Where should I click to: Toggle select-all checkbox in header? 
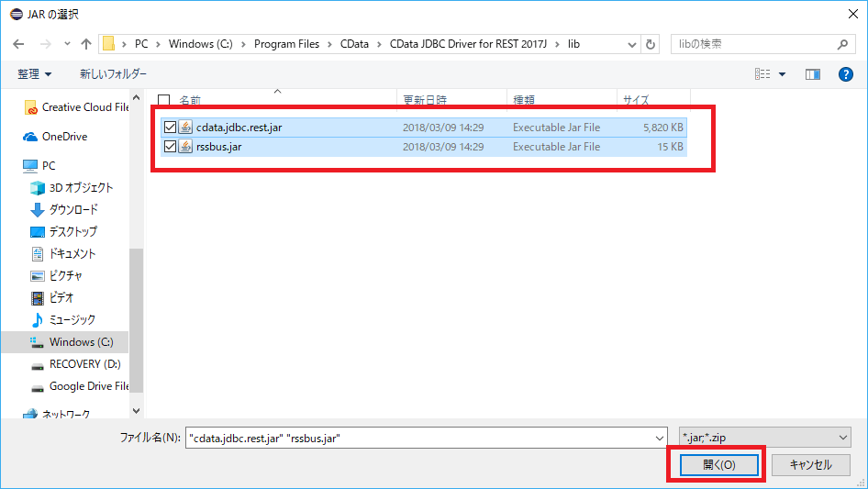[163, 100]
